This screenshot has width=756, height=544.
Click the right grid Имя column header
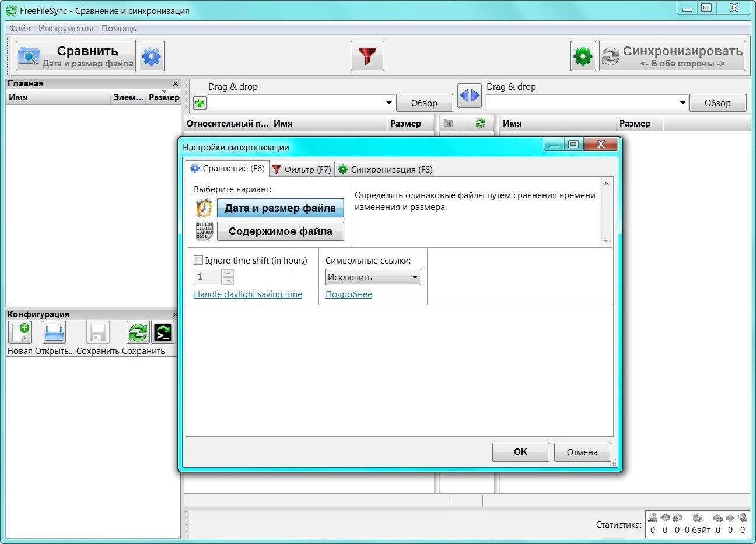pyautogui.click(x=558, y=124)
